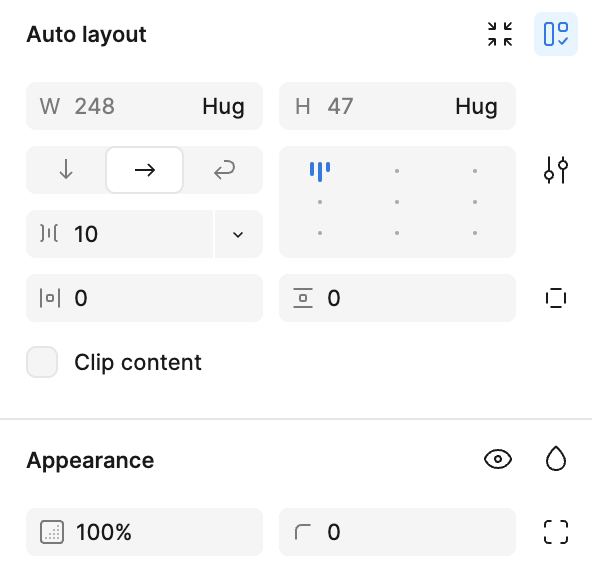Screen dimensions: 592x570
Task: Toggle layer visibility eye icon
Action: [x=498, y=459]
